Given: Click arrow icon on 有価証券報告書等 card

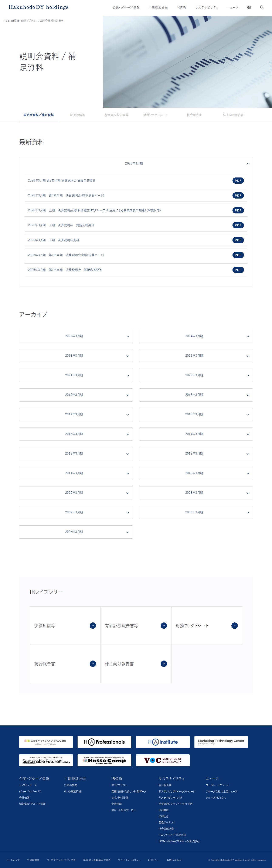Looking at the screenshot, I should [164, 626].
